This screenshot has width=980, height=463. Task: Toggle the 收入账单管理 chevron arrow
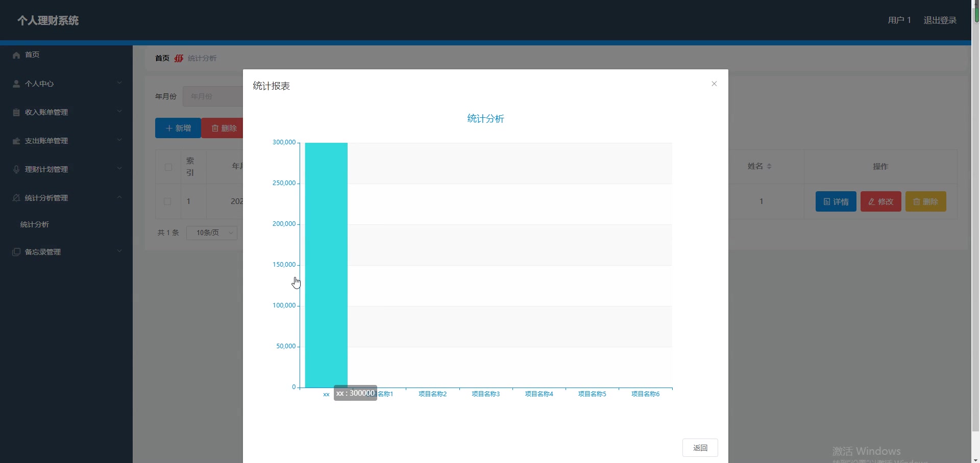point(119,111)
